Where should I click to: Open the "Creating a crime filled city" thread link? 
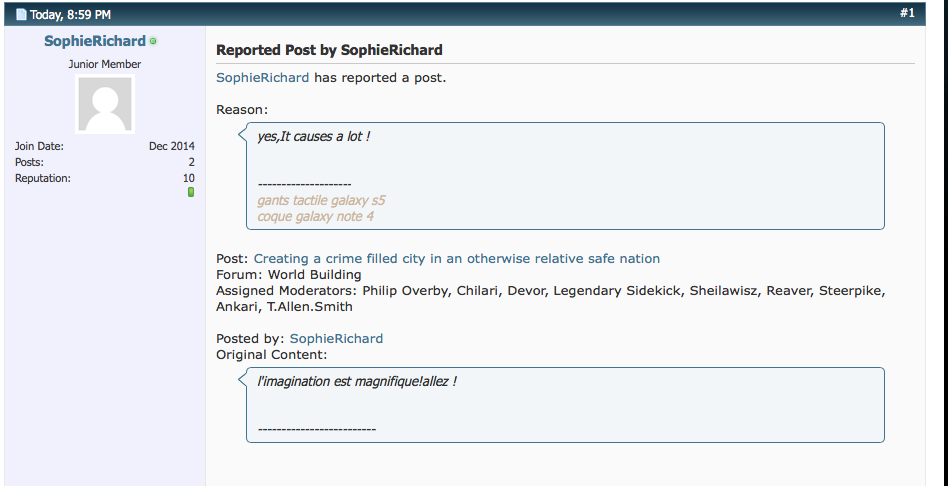457,258
